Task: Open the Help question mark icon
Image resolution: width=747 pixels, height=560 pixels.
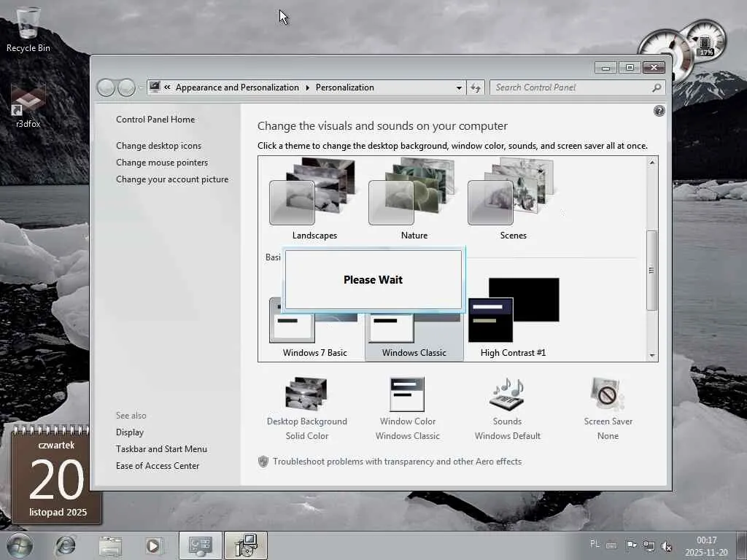Action: (x=659, y=111)
